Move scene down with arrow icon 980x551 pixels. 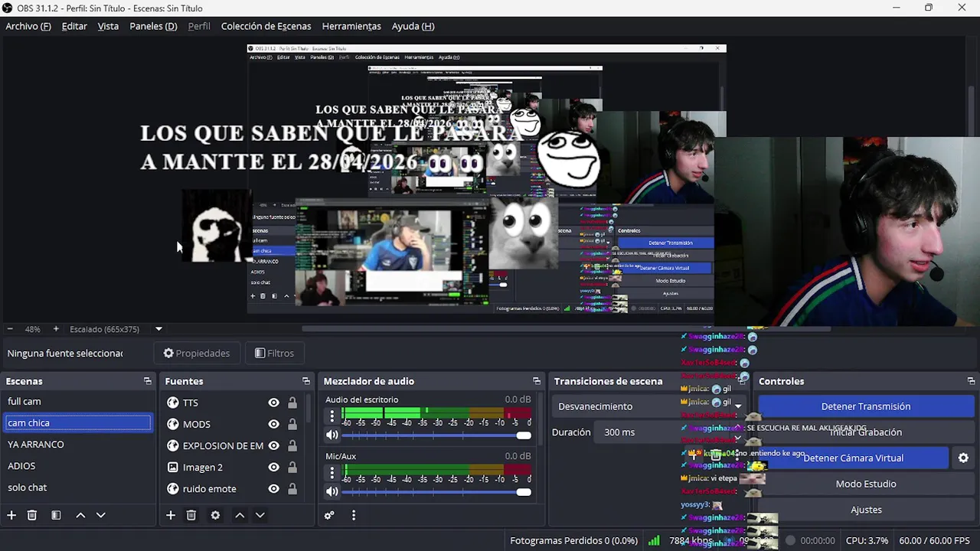pos(100,515)
